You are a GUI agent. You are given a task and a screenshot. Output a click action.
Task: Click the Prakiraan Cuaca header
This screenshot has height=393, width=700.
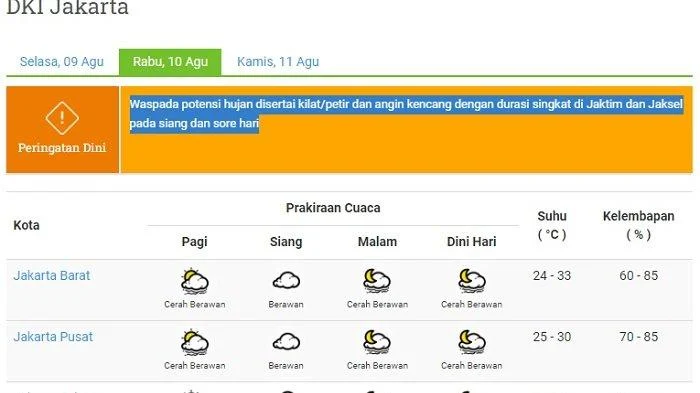click(x=333, y=208)
